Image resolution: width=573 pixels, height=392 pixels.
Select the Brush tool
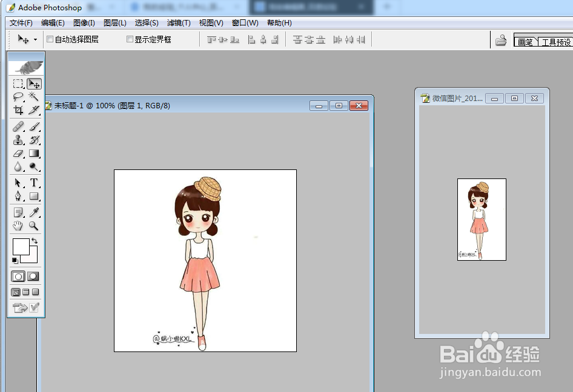[34, 126]
